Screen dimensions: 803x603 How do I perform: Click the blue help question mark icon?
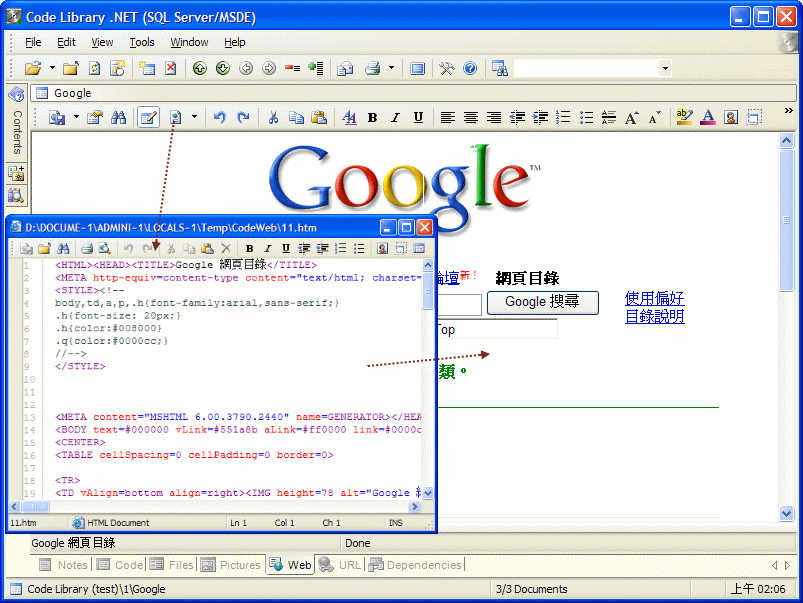470,68
